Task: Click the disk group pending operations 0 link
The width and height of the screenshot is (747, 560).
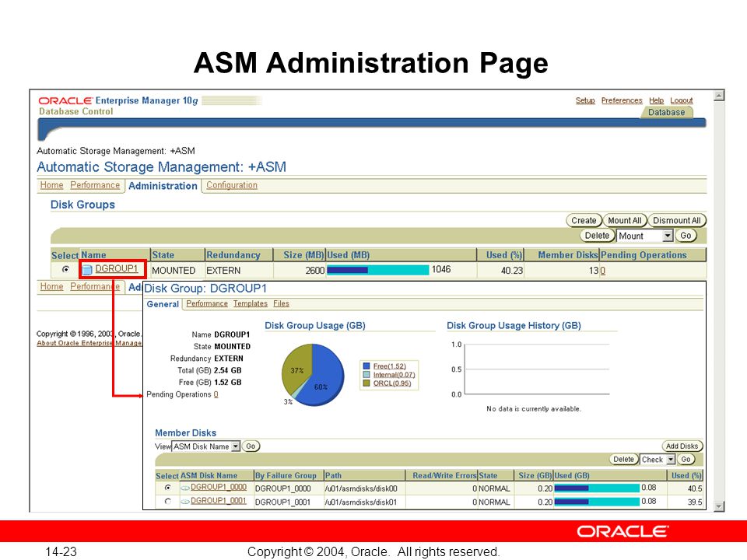Action: click(x=602, y=271)
